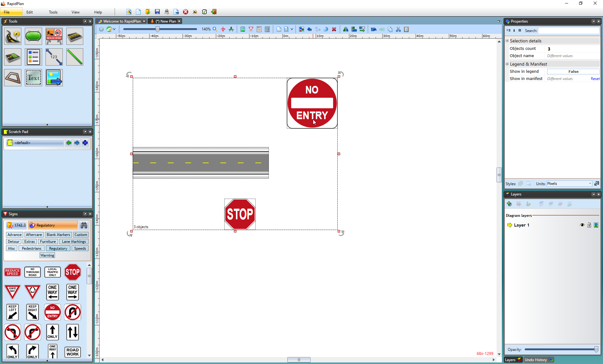Pin the Tools panel
The width and height of the screenshot is (603, 364).
tap(85, 21)
